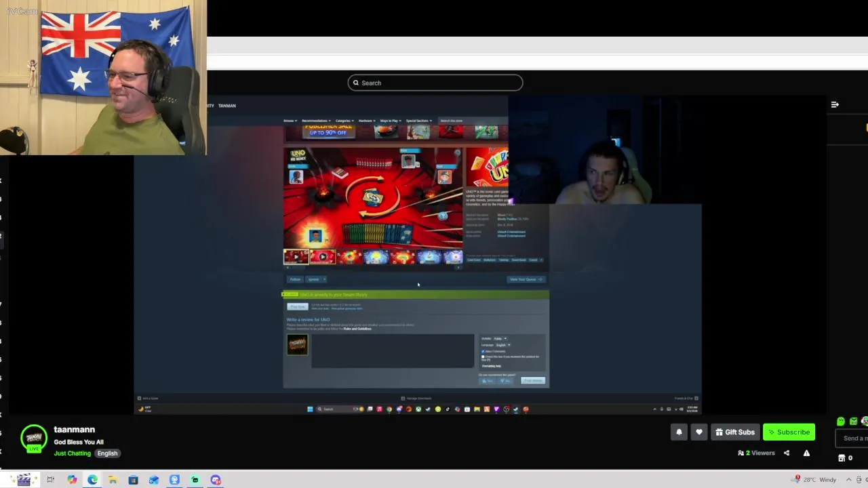Open Outlook from the taskbar
Image resolution: width=868 pixels, height=488 pixels.
pos(154,480)
